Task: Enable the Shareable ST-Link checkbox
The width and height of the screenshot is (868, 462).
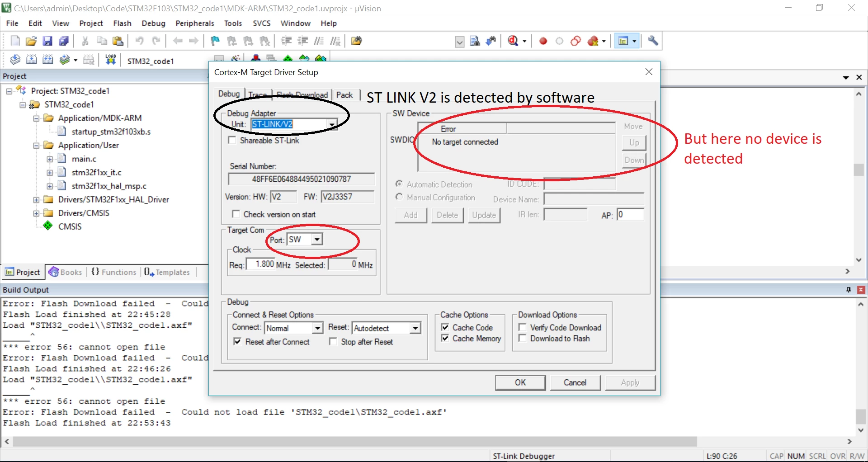Action: [x=232, y=141]
